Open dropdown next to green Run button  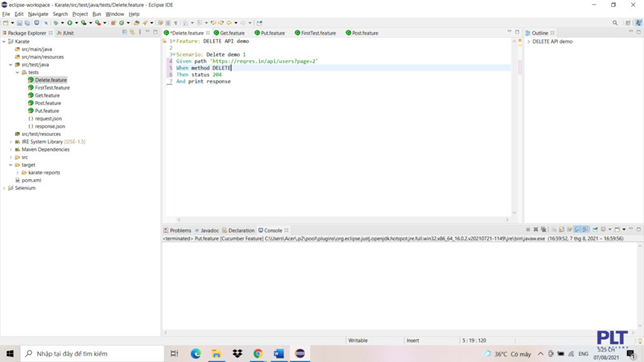pyautogui.click(x=76, y=23)
